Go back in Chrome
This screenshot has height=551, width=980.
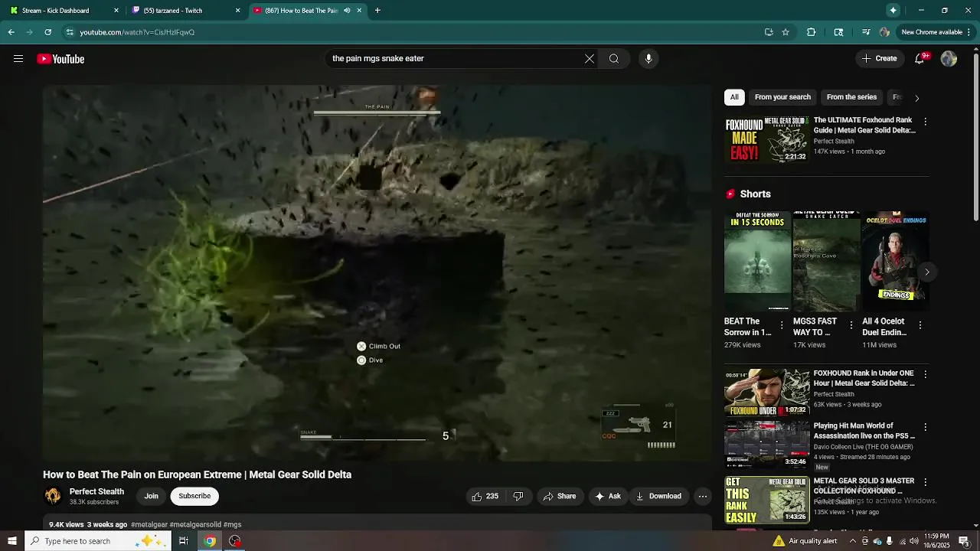(x=11, y=32)
